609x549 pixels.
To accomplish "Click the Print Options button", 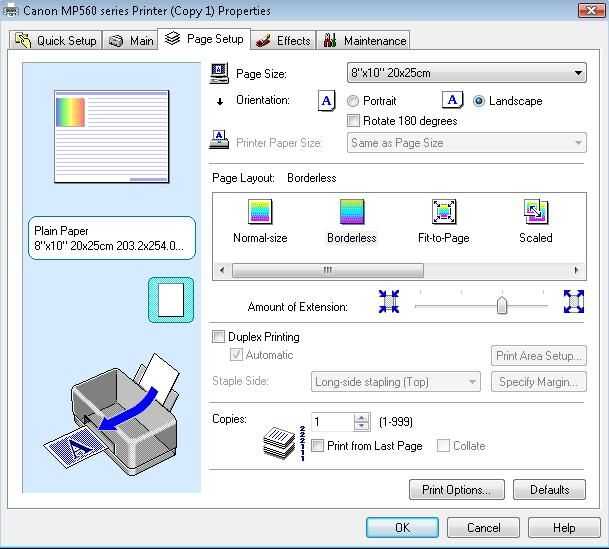I will click(457, 490).
